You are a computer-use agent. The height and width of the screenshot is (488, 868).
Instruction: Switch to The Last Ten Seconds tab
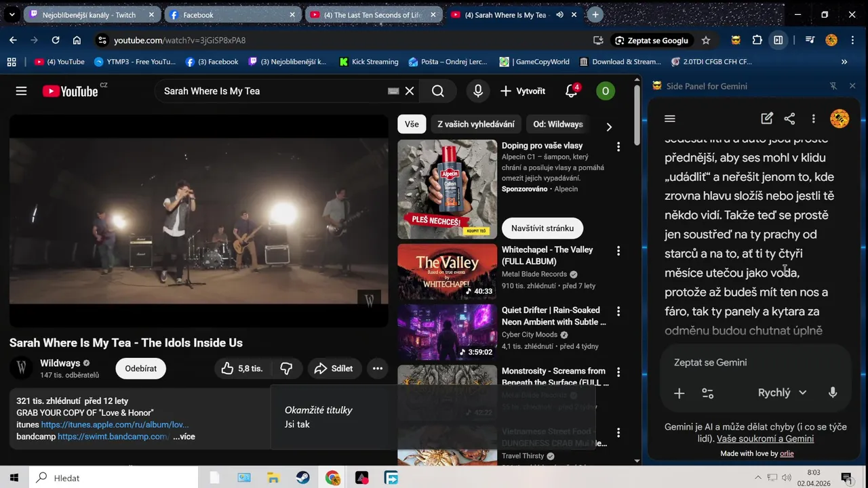[373, 14]
